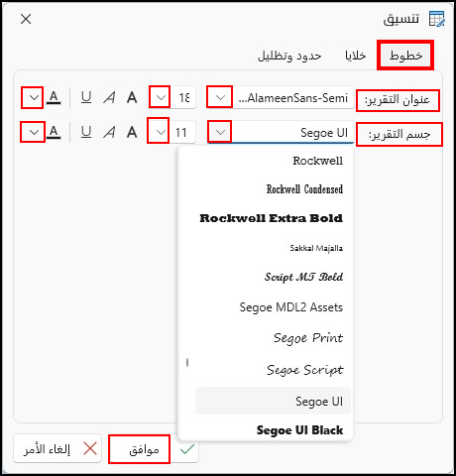
Task: Toggle bold for report title row
Action: coord(132,97)
